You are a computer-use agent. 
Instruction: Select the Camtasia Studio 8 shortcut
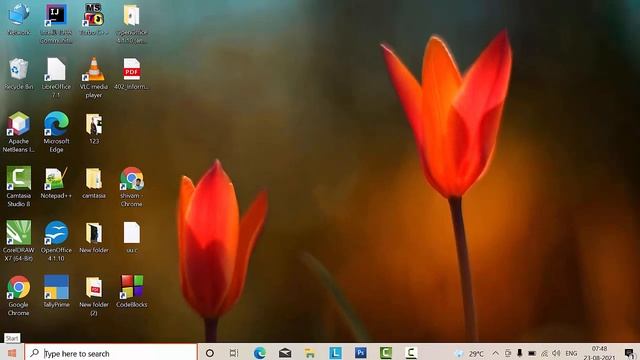coord(18,187)
